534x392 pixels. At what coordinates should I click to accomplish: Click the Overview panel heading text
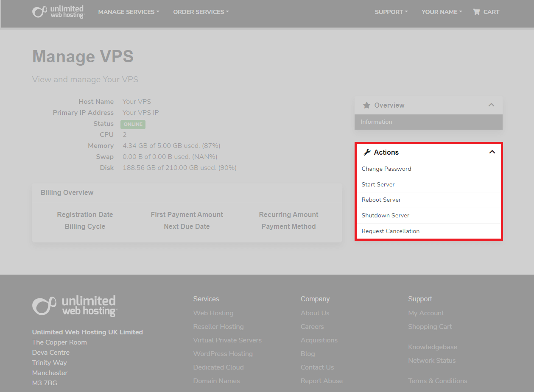(x=389, y=105)
